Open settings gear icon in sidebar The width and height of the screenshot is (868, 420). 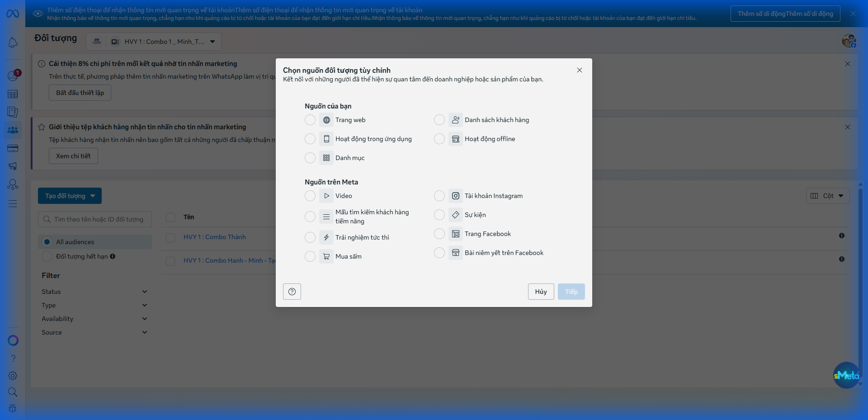13,376
